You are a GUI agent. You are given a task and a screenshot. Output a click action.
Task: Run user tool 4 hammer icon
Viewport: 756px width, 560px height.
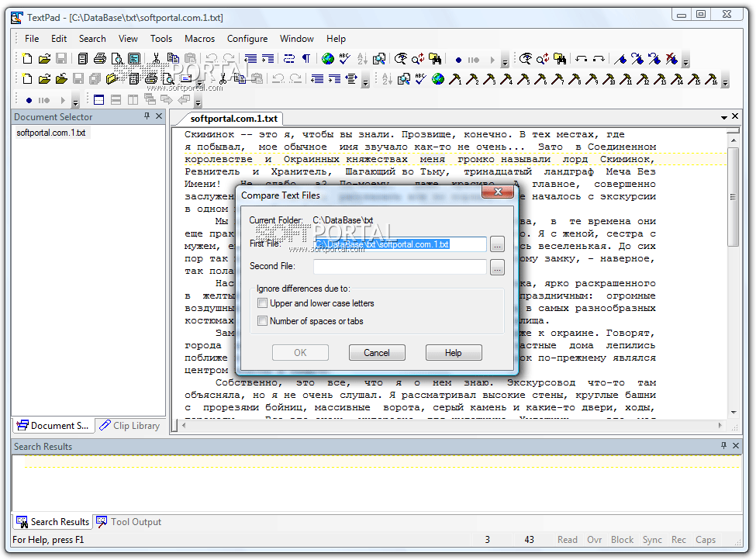[x=506, y=79]
